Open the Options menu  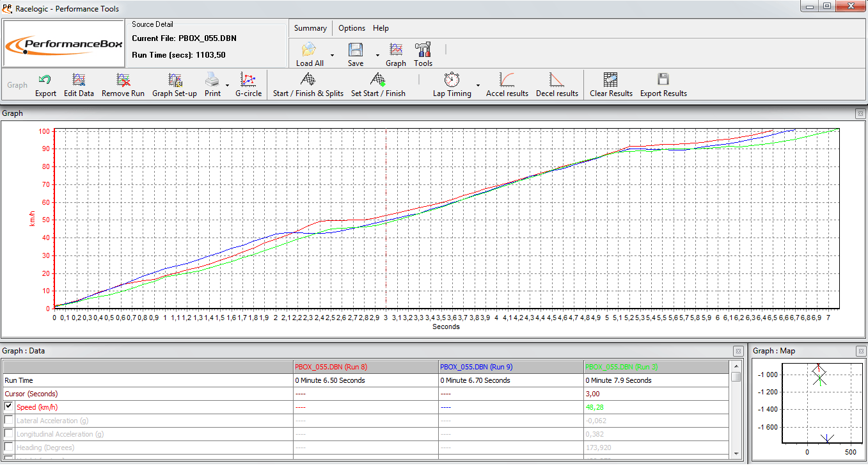pos(352,28)
